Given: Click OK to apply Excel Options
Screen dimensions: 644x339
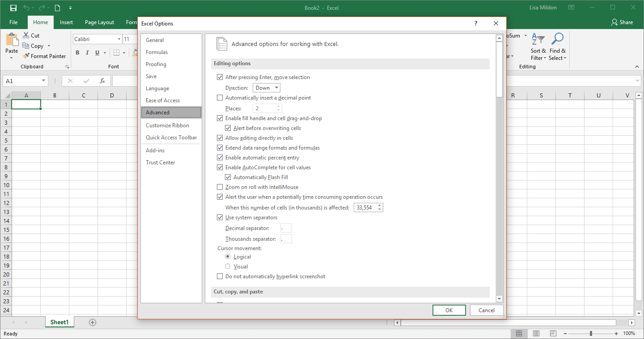Looking at the screenshot, I should tap(449, 310).
